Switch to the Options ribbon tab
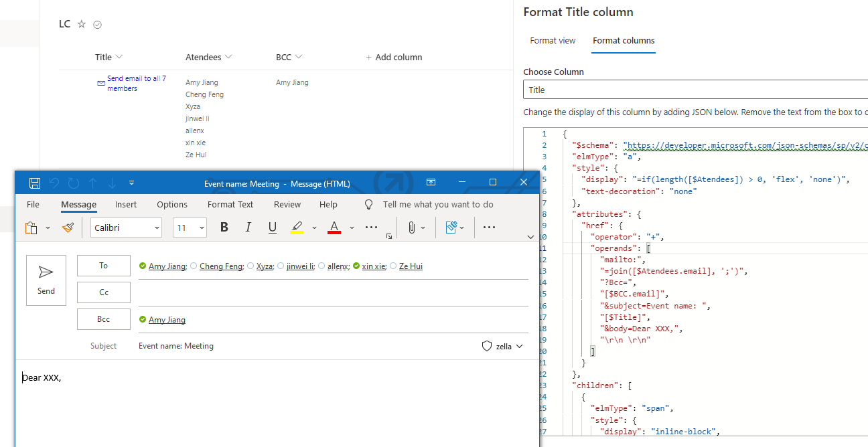Image resolution: width=868 pixels, height=447 pixels. click(172, 205)
